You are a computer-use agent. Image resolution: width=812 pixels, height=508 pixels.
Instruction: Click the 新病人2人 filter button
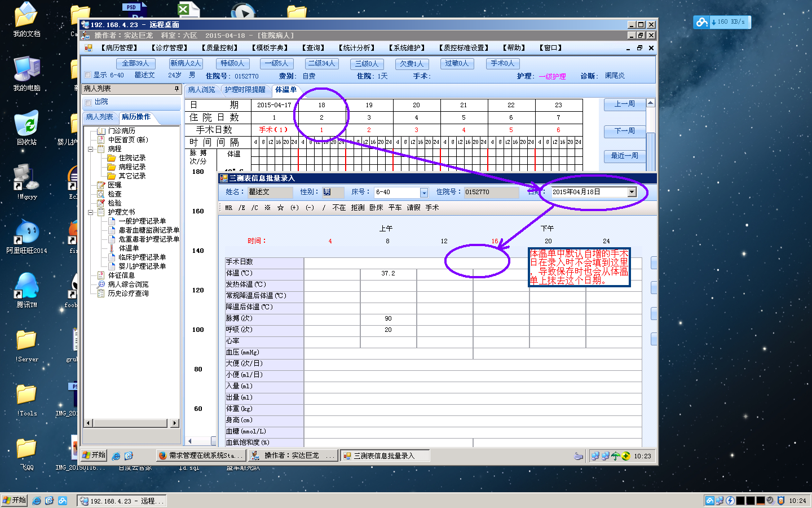click(185, 63)
